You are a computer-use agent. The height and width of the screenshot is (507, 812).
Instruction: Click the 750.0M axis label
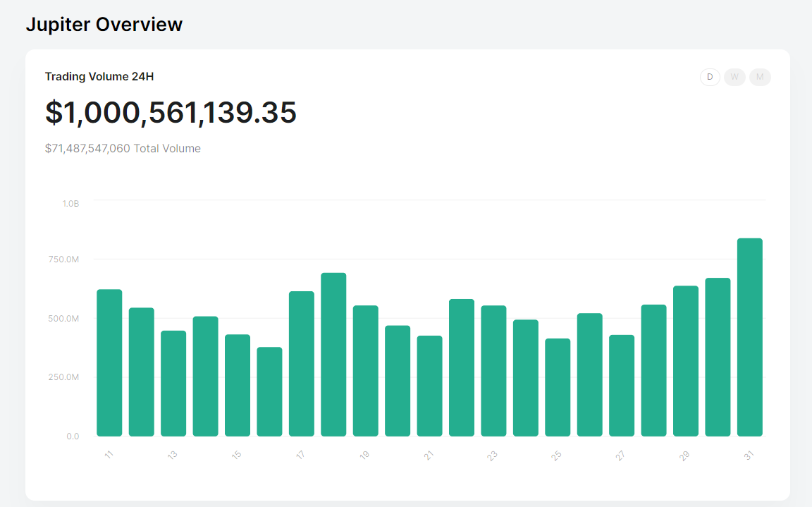pyautogui.click(x=63, y=259)
